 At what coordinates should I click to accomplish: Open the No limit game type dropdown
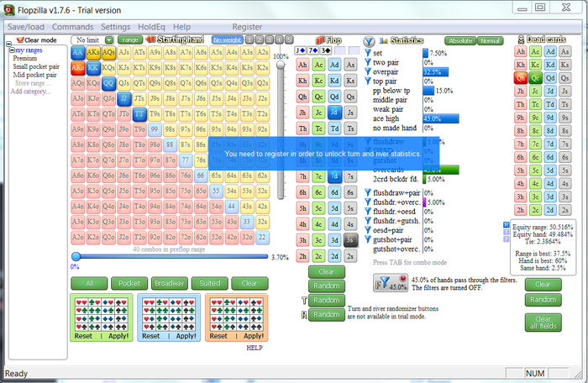[108, 40]
